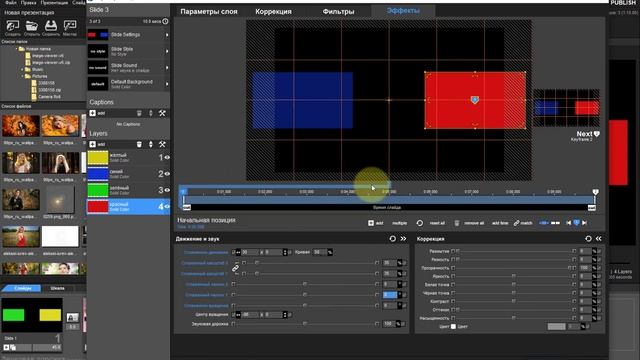Click the Создать new presentation icon
The height and width of the screenshot is (360, 640).
pos(13,26)
